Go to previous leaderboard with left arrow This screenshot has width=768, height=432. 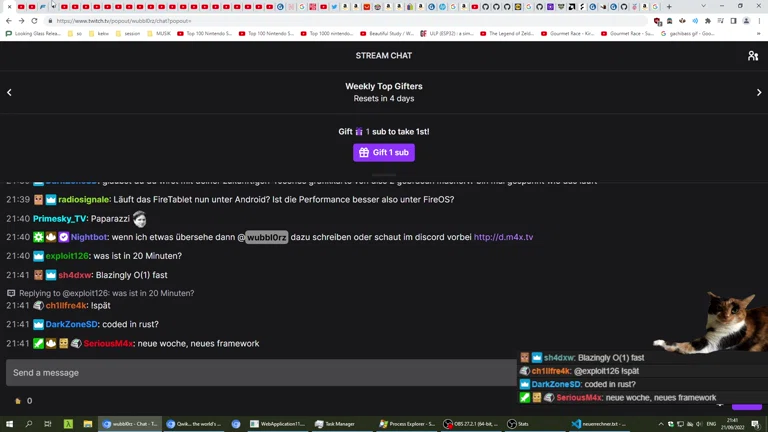(9, 92)
